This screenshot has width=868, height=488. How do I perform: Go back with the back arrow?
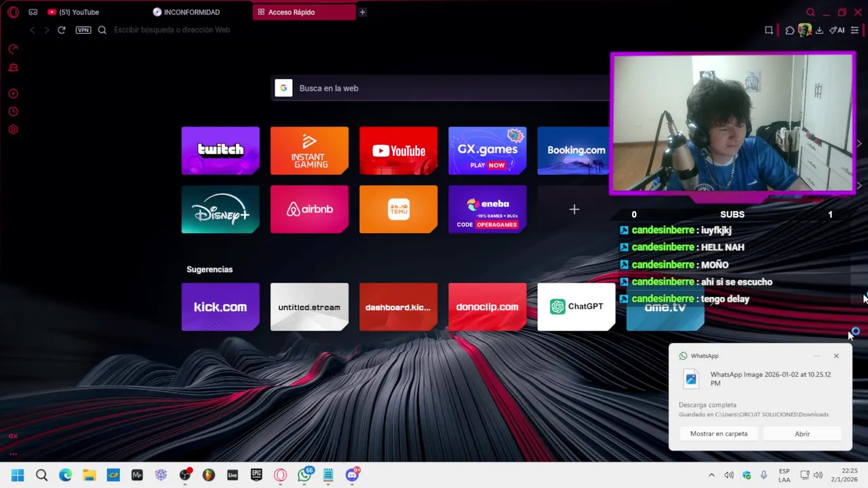click(32, 30)
